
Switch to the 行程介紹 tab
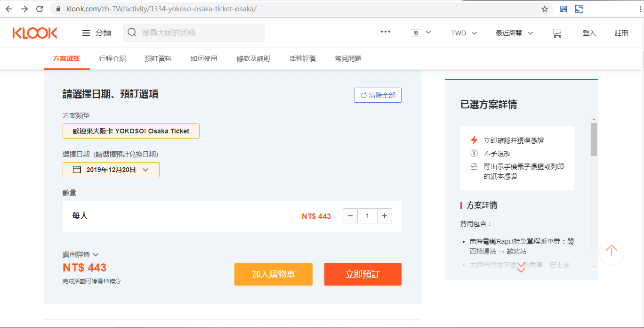(113, 58)
